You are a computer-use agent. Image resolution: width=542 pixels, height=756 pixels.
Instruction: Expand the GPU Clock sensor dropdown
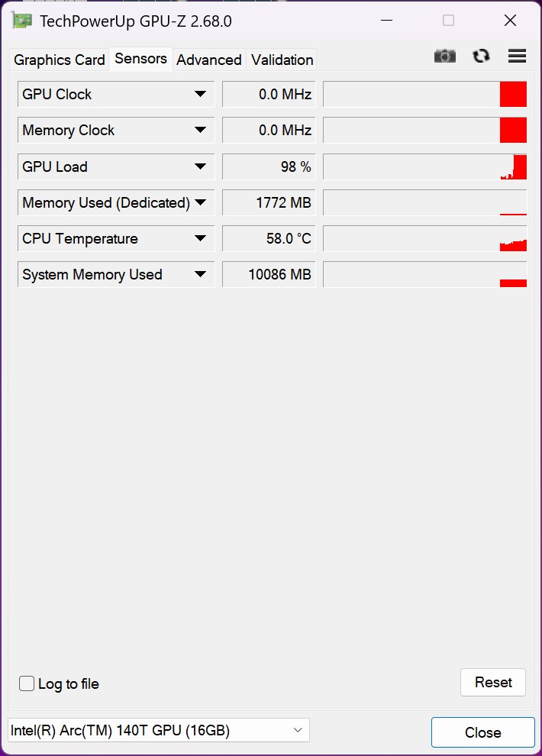coord(200,94)
